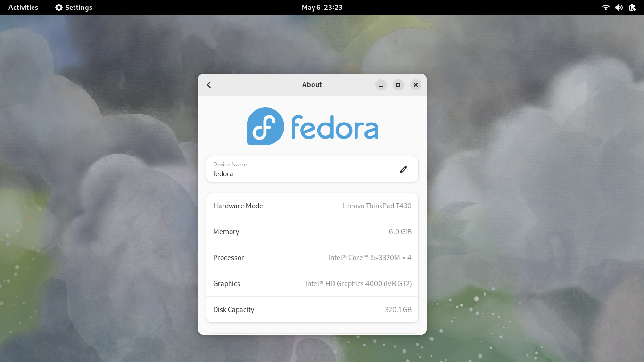Click the 6.0 GiB value
Viewport: 644px width, 362px height.
coord(400,232)
